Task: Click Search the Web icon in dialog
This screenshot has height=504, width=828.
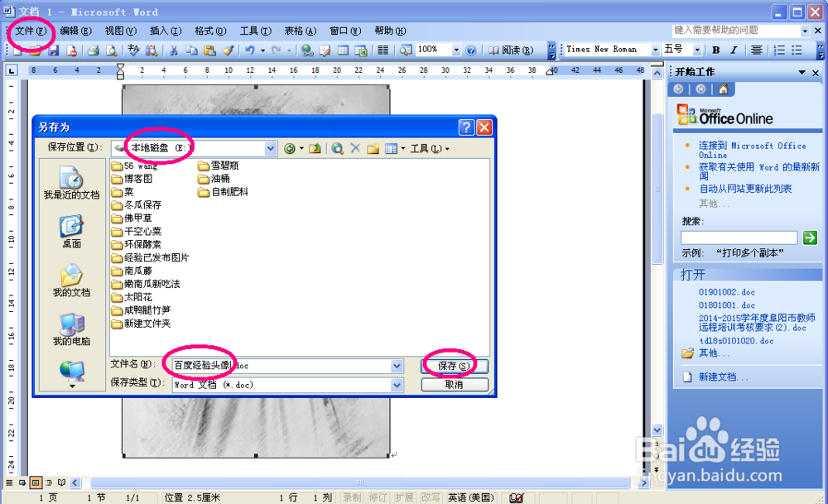Action: pyautogui.click(x=338, y=149)
